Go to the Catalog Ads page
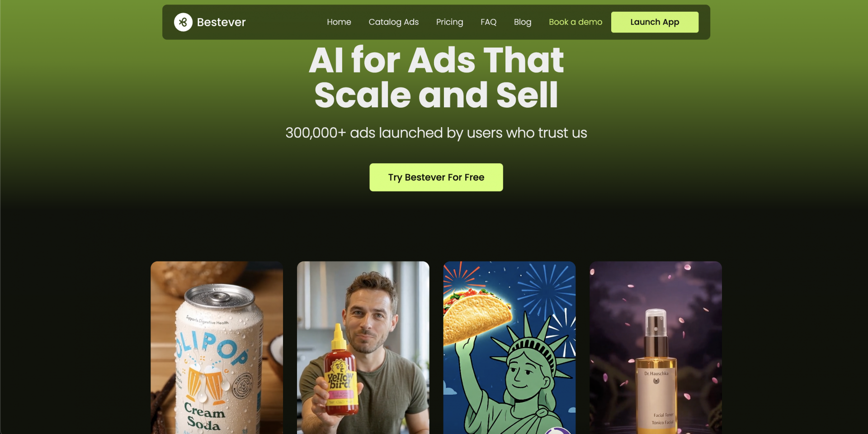 [x=393, y=22]
